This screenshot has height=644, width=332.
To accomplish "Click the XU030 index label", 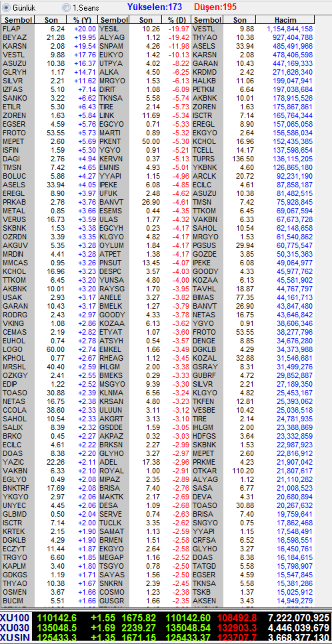I will point(13,627).
